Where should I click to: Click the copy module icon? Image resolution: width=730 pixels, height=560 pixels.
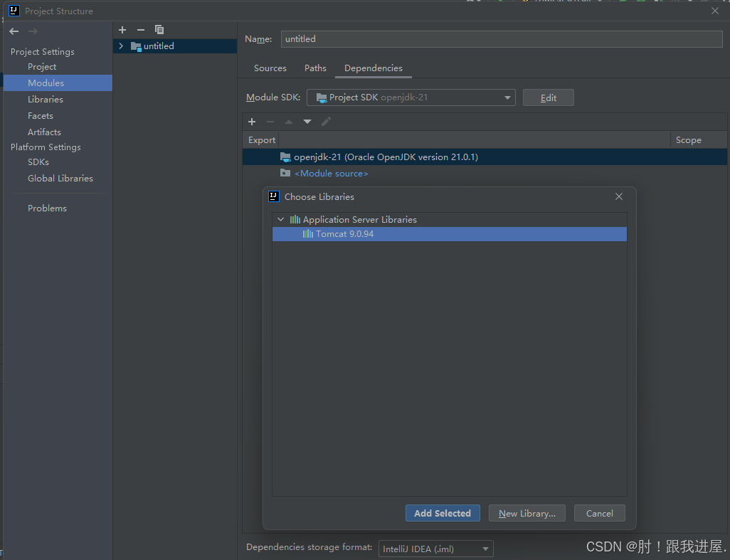click(x=159, y=30)
